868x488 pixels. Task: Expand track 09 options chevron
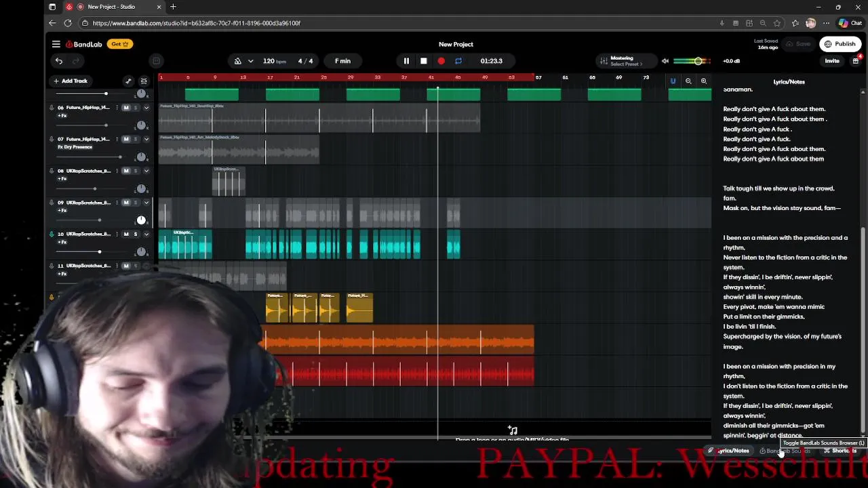146,203
